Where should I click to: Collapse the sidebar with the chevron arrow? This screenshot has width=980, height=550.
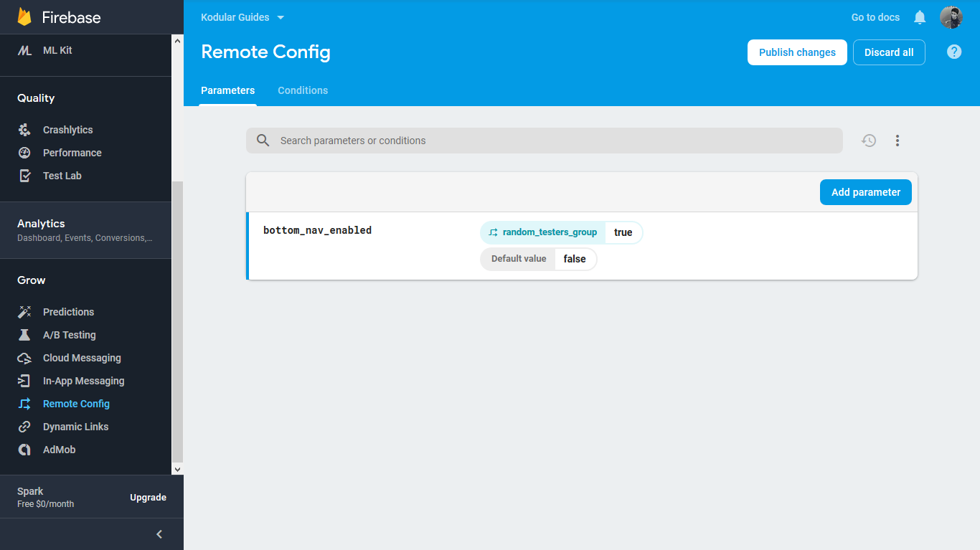tap(159, 534)
